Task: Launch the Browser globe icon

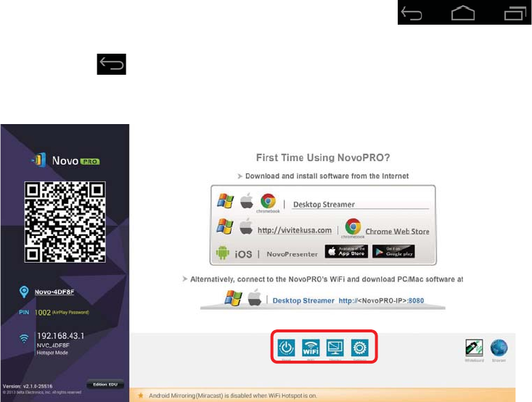Action: point(499,348)
